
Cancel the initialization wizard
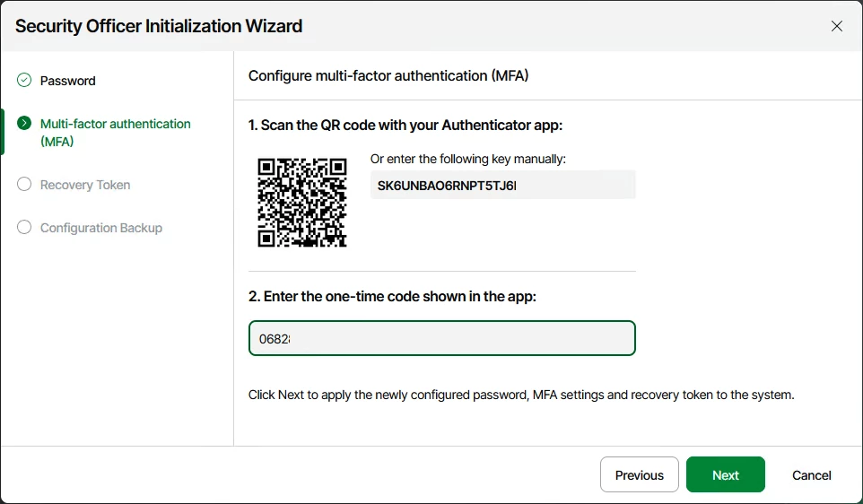[x=811, y=474]
